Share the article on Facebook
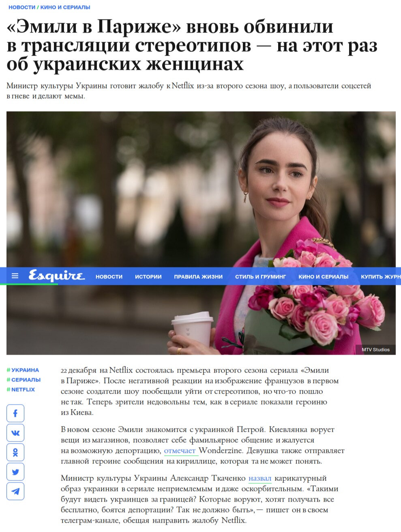The height and width of the screenshot is (532, 401). [x=15, y=414]
